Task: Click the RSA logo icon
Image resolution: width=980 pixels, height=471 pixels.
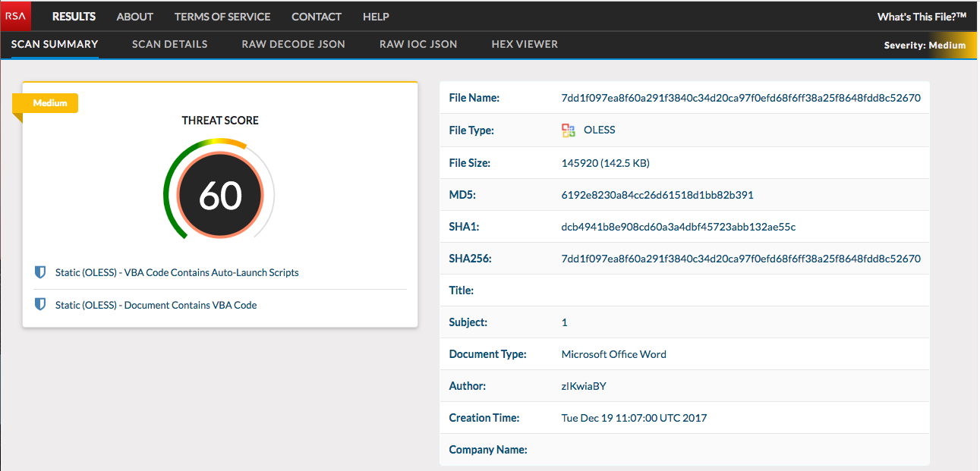Action: (15, 16)
